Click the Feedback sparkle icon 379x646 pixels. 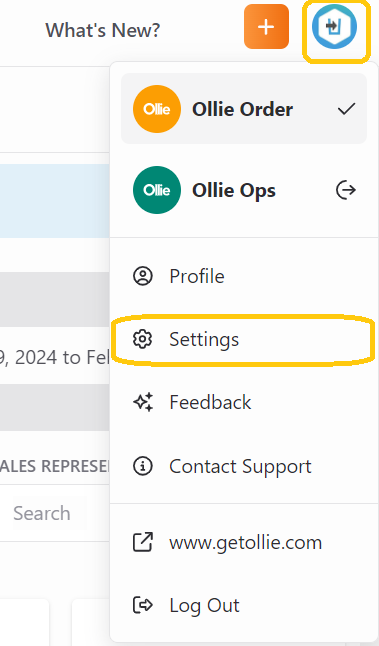pos(143,402)
